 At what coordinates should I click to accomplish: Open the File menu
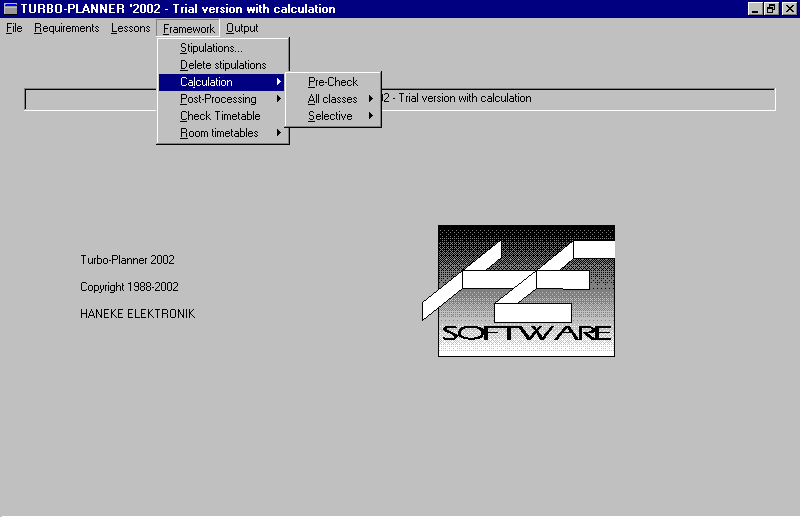tap(14, 28)
